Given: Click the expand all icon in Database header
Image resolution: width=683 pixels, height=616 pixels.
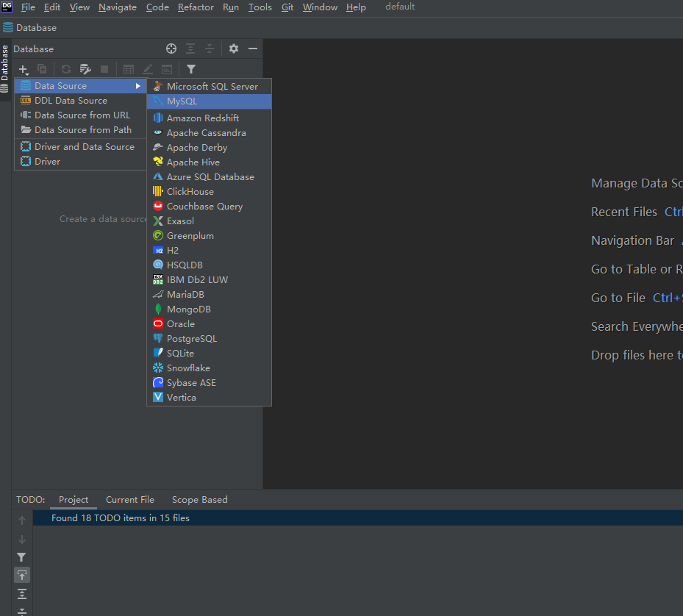Looking at the screenshot, I should click(190, 49).
